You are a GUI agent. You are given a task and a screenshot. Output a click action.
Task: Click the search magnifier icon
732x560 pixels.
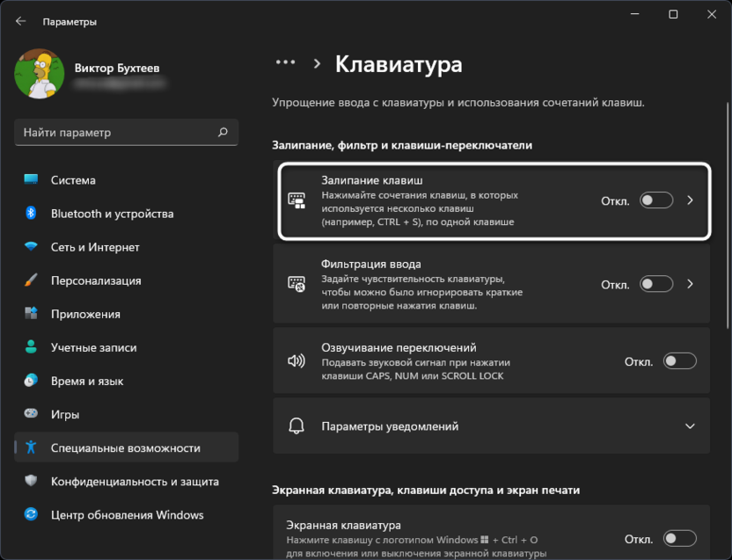click(x=223, y=133)
